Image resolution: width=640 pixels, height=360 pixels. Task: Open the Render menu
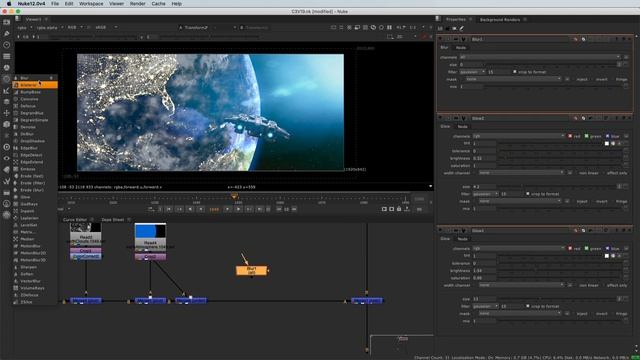138,4
